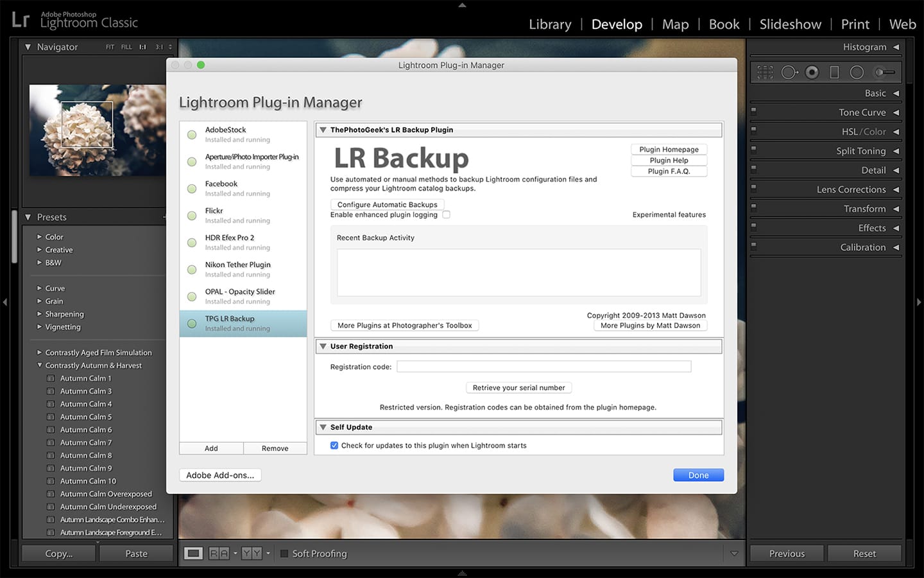The height and width of the screenshot is (578, 924).
Task: Remove the selected plug-in
Action: point(275,448)
